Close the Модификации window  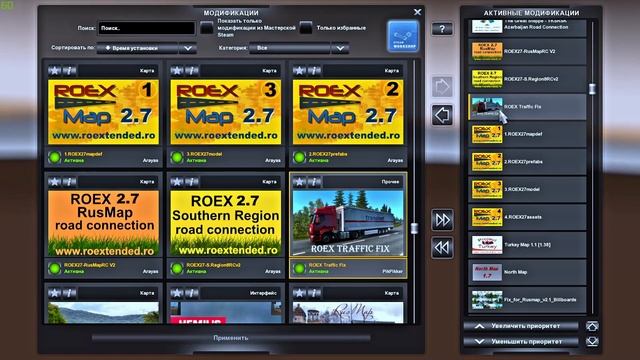[417, 12]
